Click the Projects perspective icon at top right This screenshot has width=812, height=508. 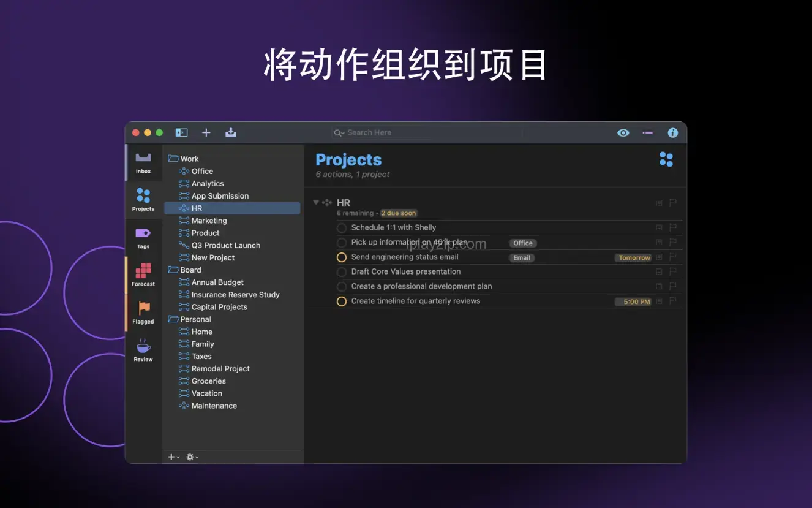pyautogui.click(x=666, y=159)
